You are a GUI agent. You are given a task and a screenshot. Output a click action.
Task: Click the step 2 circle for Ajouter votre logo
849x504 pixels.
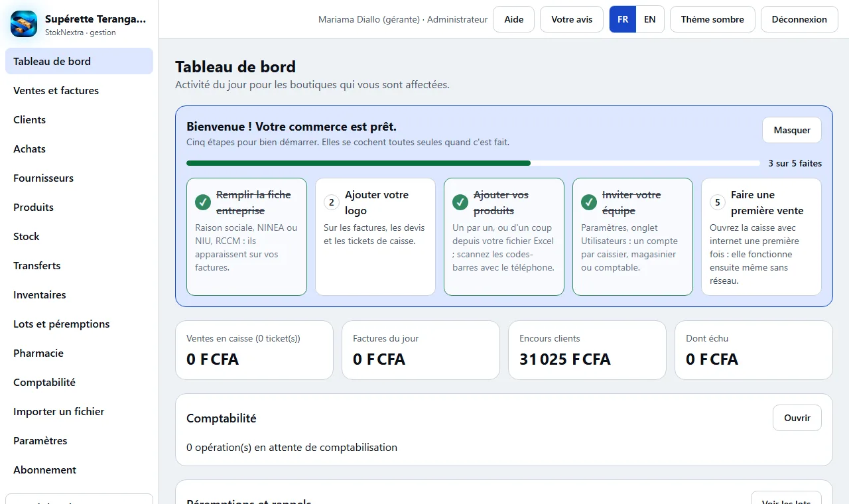coord(332,202)
